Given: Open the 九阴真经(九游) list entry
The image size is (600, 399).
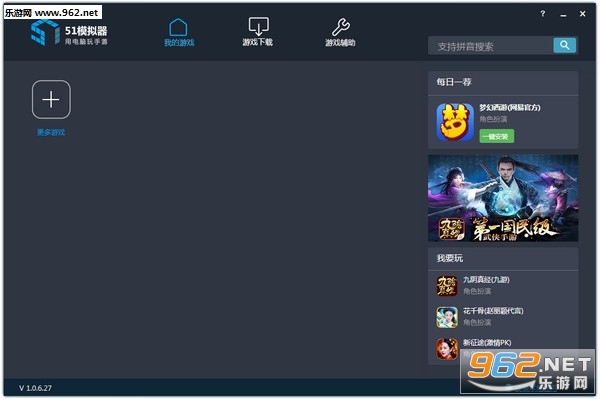Looking at the screenshot, I should coord(486,280).
